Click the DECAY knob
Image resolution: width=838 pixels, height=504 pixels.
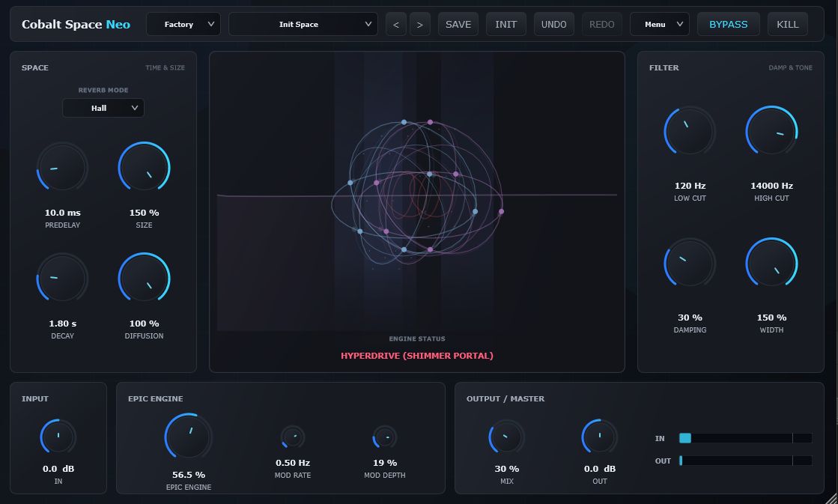62,279
